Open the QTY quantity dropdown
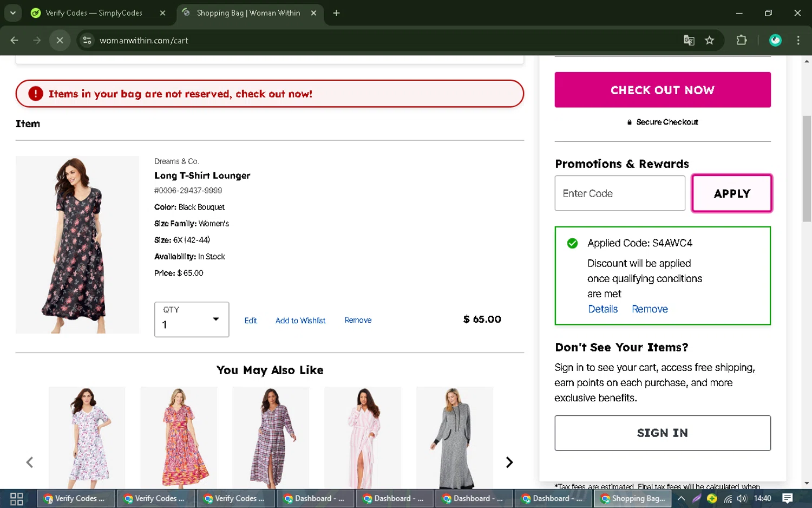 [x=192, y=320]
